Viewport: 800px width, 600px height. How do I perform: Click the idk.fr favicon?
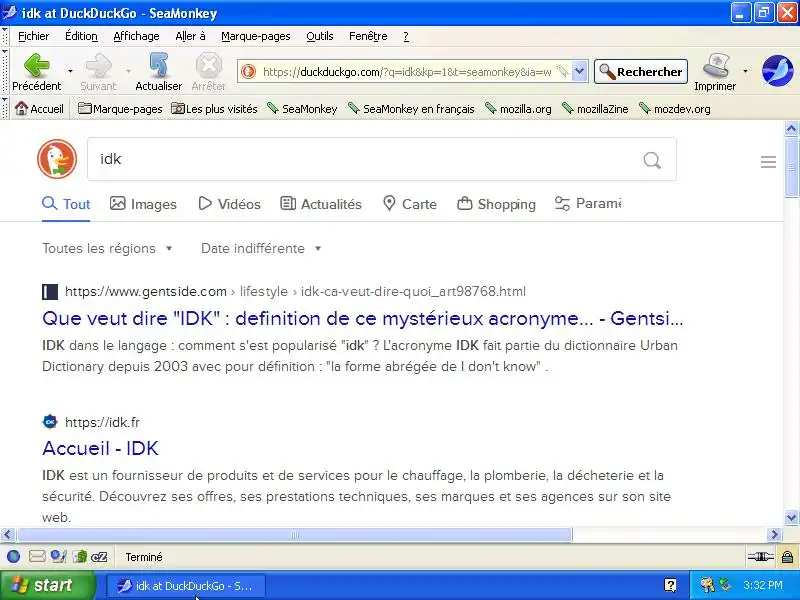tap(50, 422)
